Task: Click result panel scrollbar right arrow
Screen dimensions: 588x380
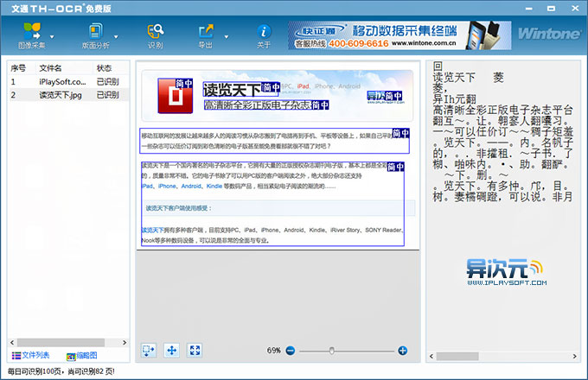Action: point(574,357)
